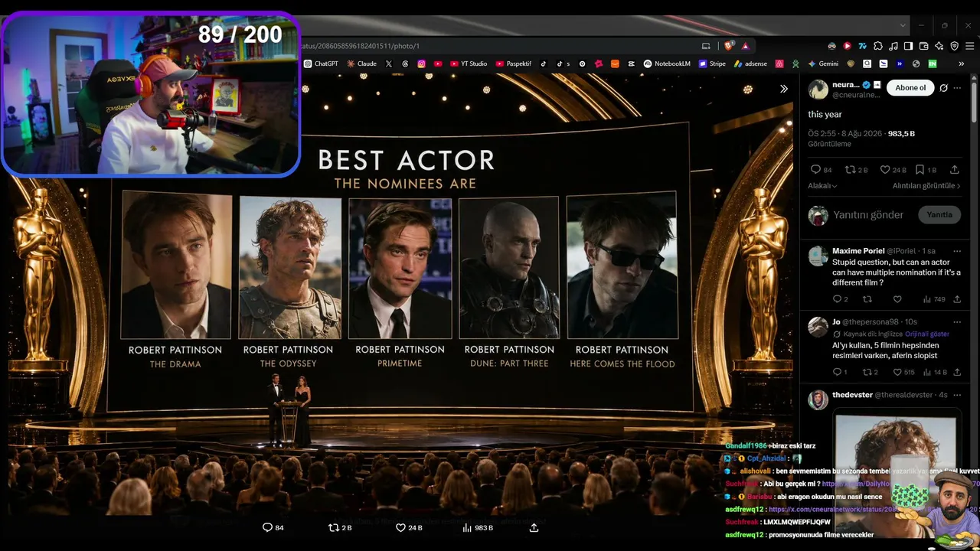Click the Brave Rewards triangle icon
The width and height of the screenshot is (980, 551).
click(745, 46)
